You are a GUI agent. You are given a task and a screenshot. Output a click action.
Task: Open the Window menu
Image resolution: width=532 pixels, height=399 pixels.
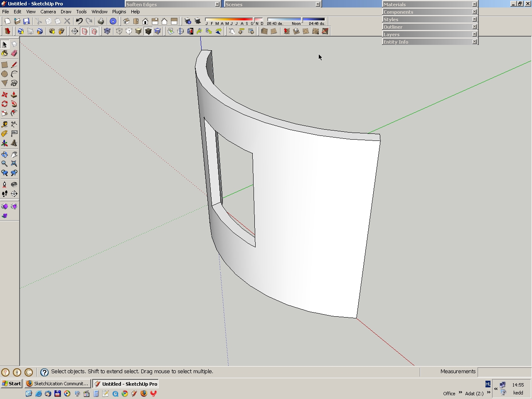pos(99,12)
